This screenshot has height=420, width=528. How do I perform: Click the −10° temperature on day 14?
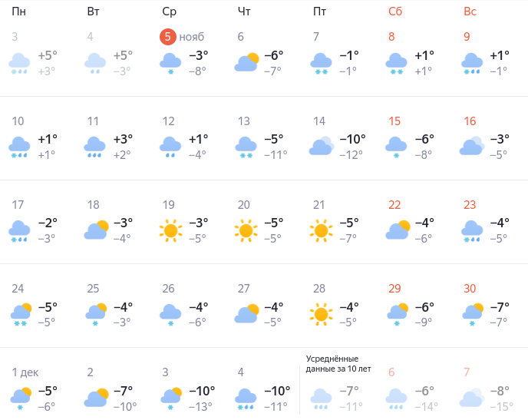[353, 139]
